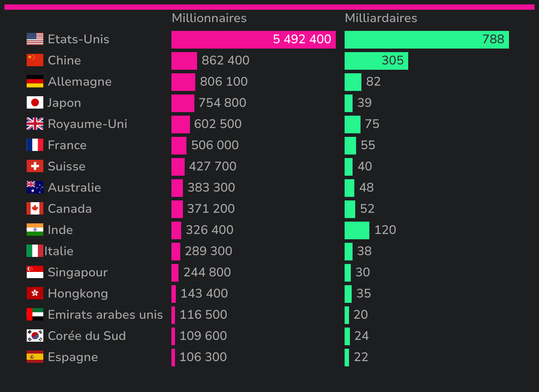Click the 806 100 value for Allemagne
Screen dimensions: 539x392
pos(224,82)
